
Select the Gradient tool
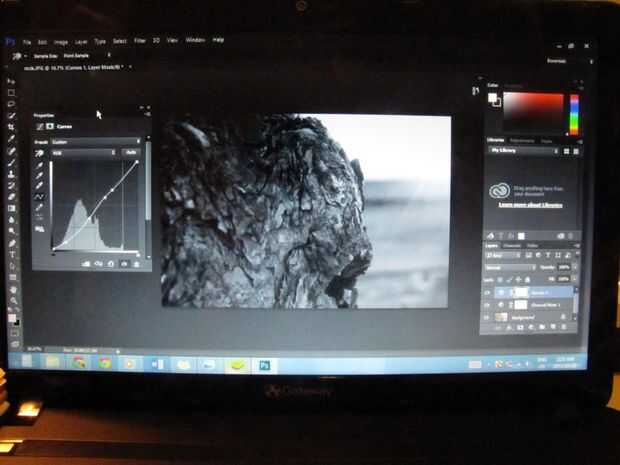11,208
